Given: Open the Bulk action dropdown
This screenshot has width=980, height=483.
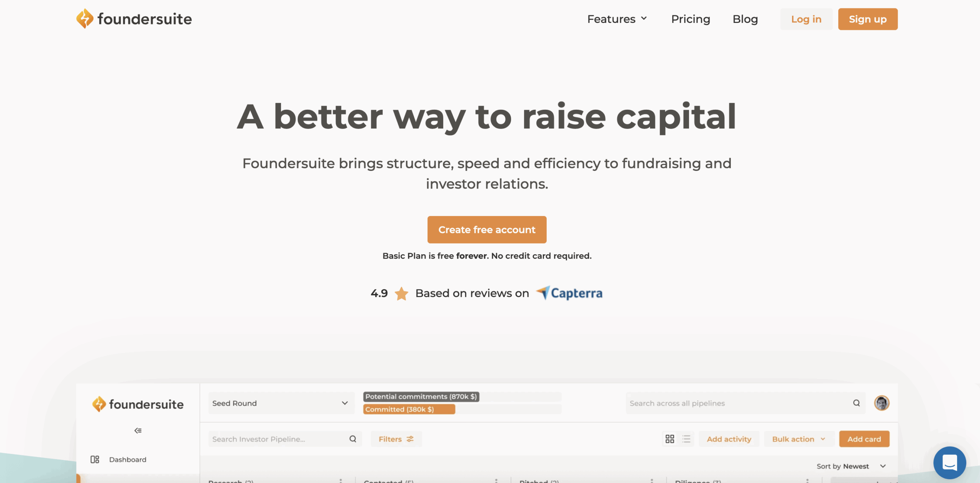Looking at the screenshot, I should (799, 439).
